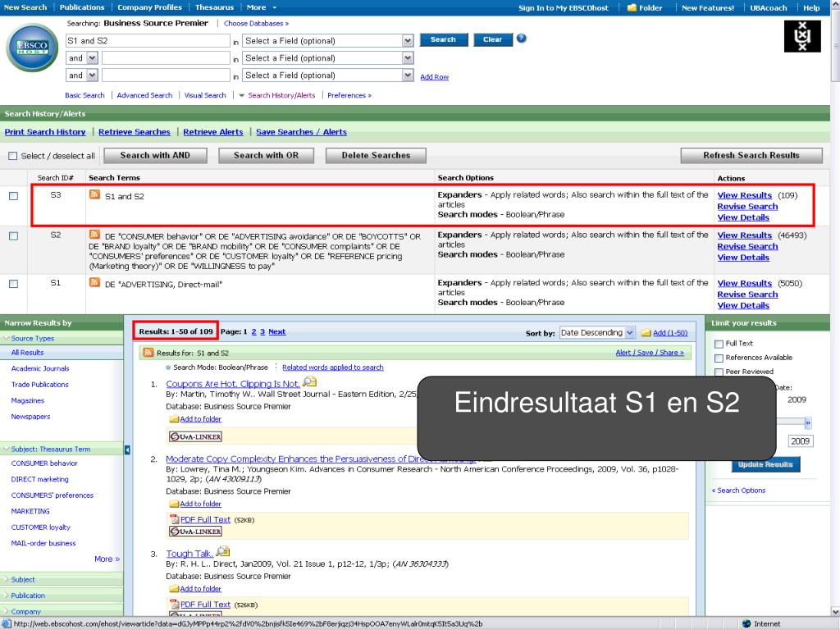Check the box for search S1
The image size is (840, 630).
(x=13, y=284)
